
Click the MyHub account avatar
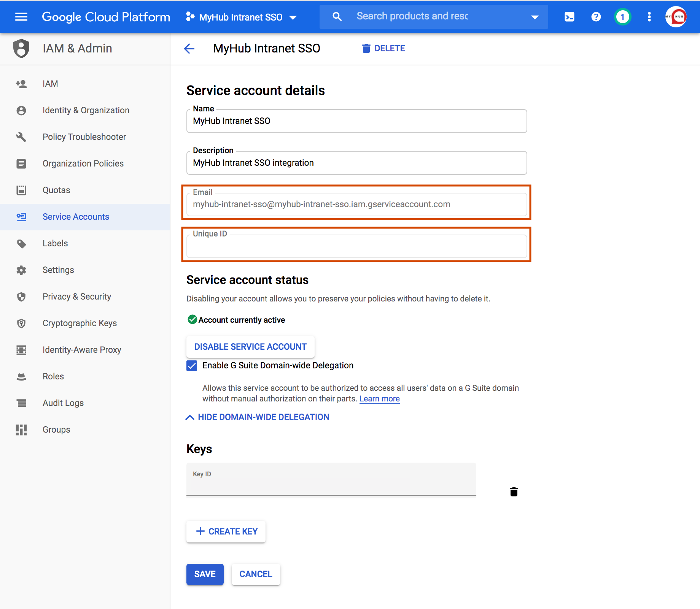tap(676, 17)
